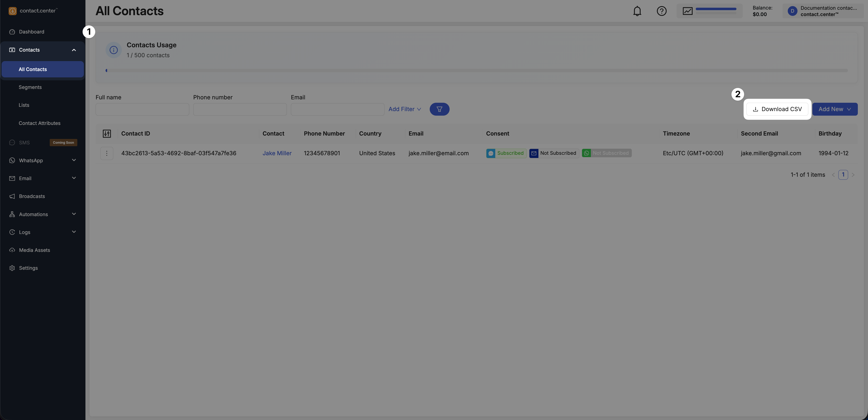The height and width of the screenshot is (420, 868).
Task: Click the Contacts Usage progress bar
Action: (x=476, y=71)
